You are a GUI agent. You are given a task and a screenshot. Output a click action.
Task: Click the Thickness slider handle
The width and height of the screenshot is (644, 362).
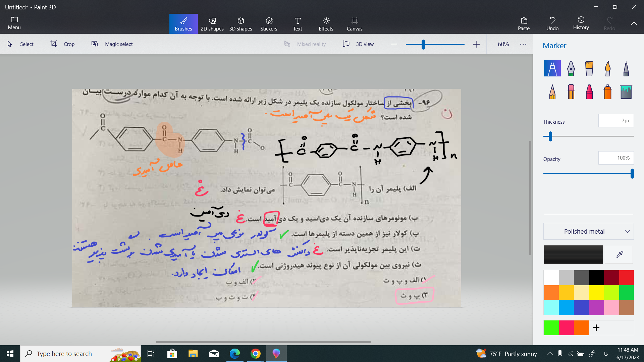pyautogui.click(x=550, y=136)
